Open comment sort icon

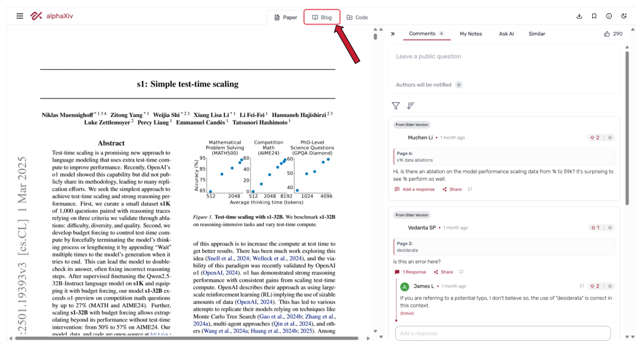(x=410, y=106)
